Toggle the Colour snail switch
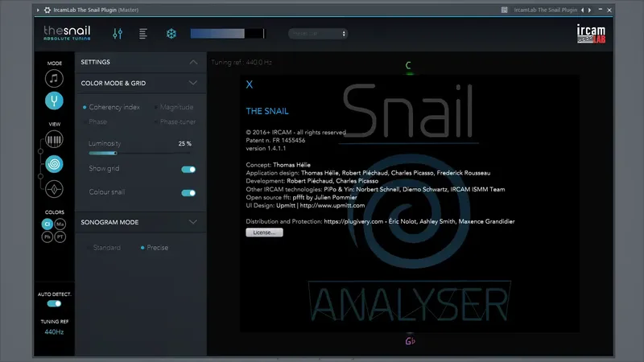 click(x=188, y=193)
